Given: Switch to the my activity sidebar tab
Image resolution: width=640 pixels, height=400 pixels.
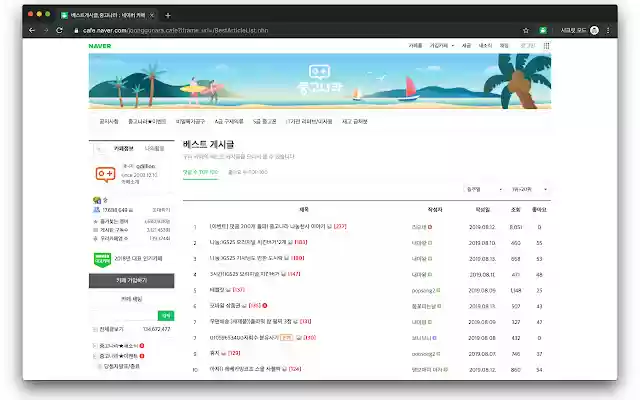Looking at the screenshot, I should (x=154, y=149).
